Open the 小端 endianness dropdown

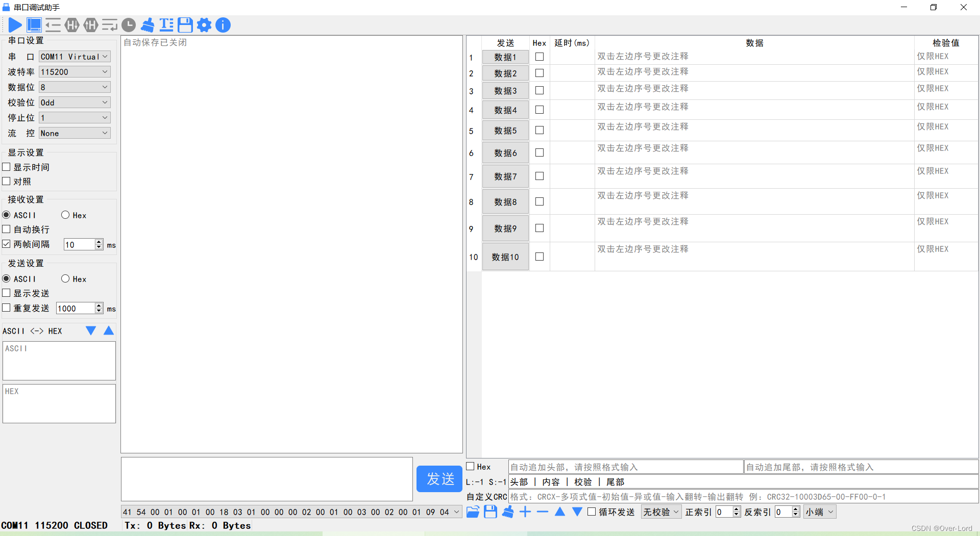[x=820, y=512]
